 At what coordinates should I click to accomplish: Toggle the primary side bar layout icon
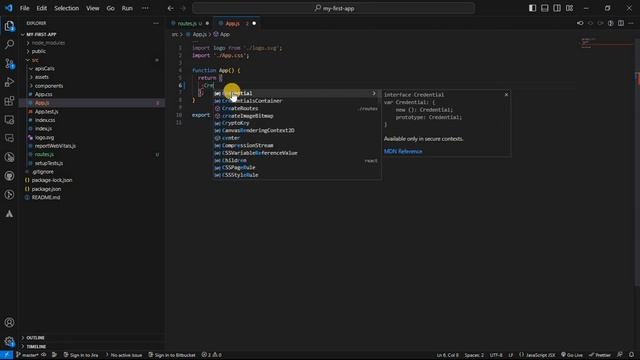point(532,8)
